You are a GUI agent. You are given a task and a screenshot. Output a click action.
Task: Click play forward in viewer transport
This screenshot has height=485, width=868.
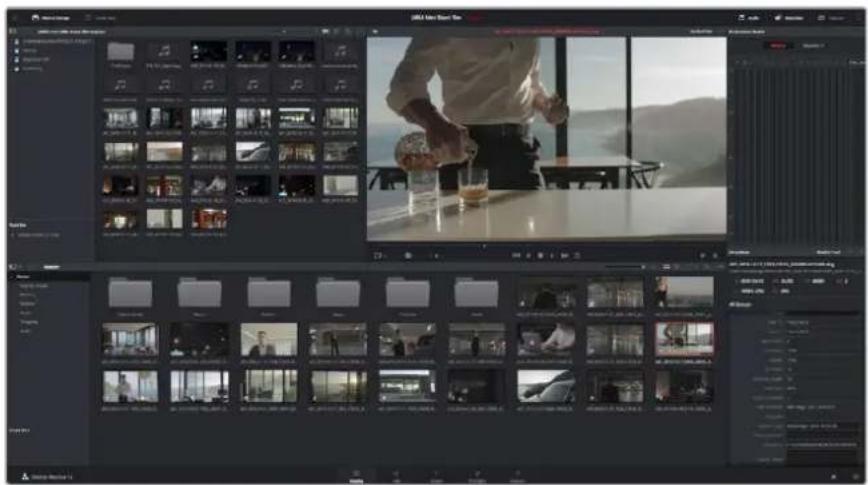click(552, 256)
